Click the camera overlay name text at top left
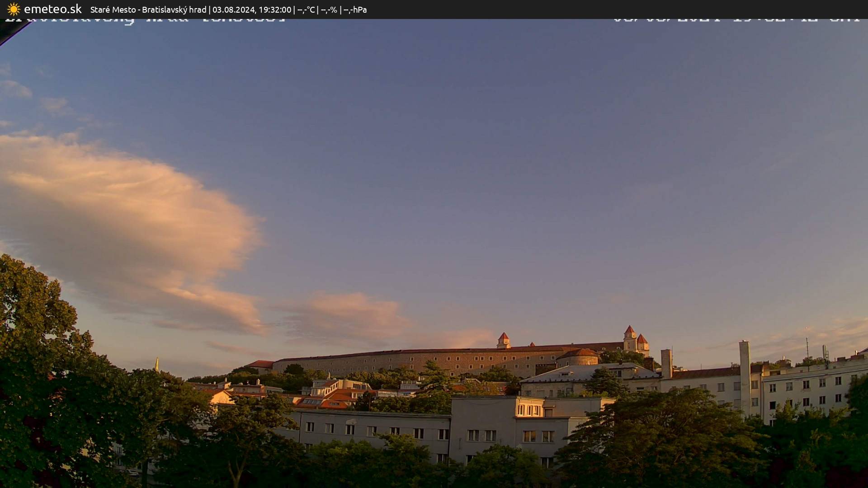Screen dimensions: 868x488 pos(145,20)
